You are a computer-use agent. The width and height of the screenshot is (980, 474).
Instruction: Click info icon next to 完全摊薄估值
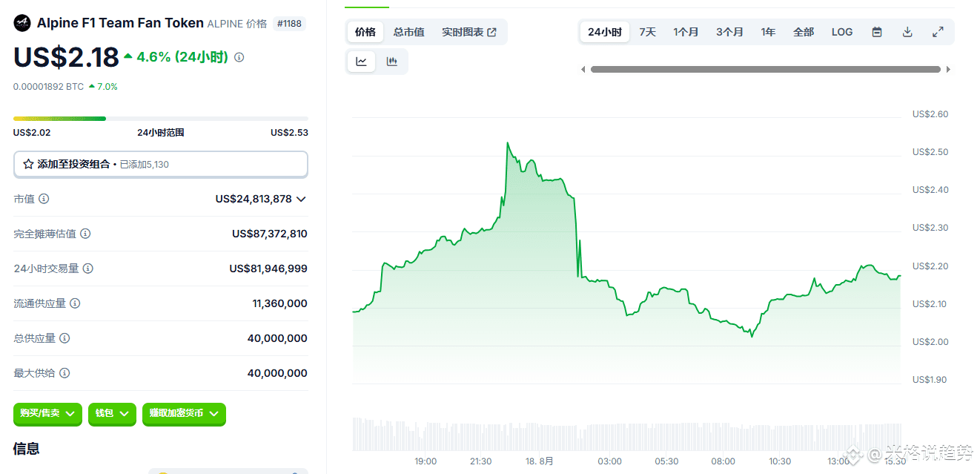(85, 234)
